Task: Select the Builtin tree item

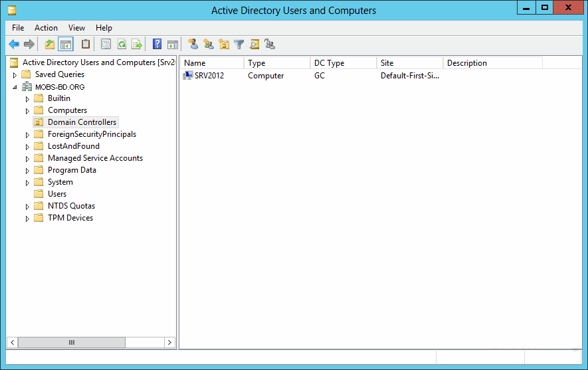Action: point(59,98)
